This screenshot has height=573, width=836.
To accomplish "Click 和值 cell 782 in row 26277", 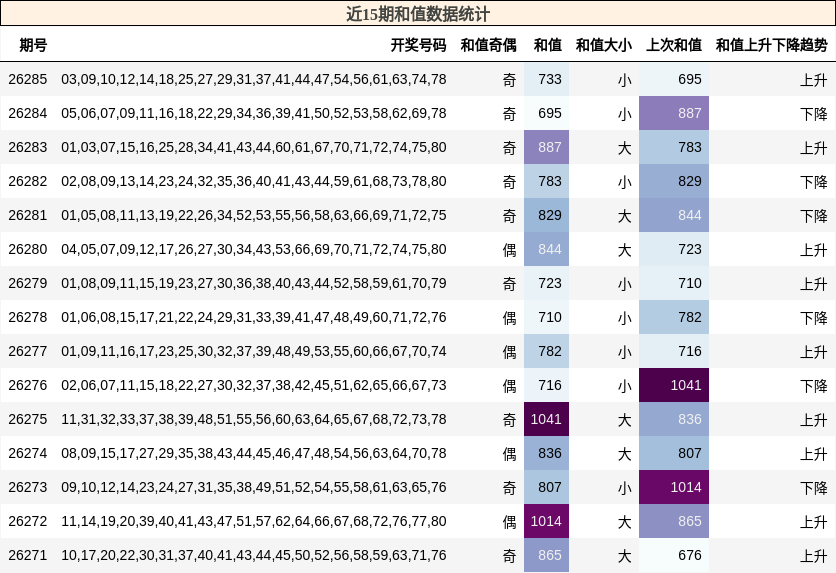I will tap(546, 351).
